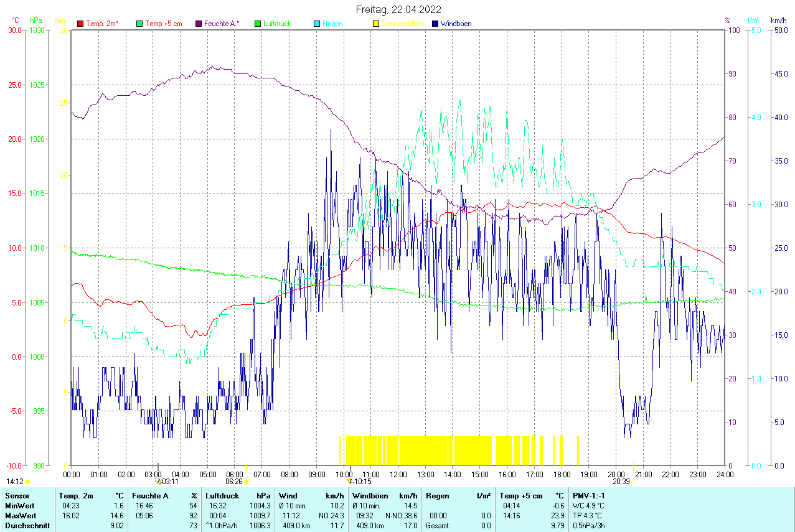Click the dark blue Windböen legend swatch
Image resolution: width=795 pixels, height=532 pixels.
(x=435, y=24)
